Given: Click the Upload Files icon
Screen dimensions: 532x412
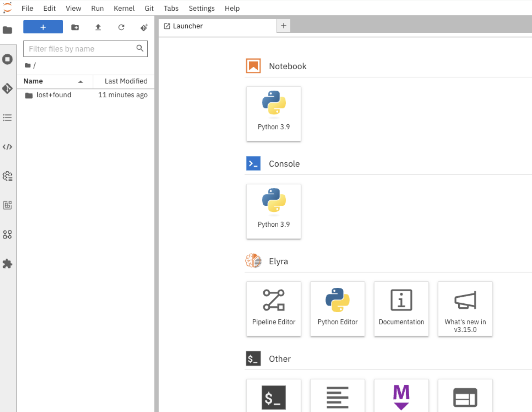Looking at the screenshot, I should coord(98,27).
